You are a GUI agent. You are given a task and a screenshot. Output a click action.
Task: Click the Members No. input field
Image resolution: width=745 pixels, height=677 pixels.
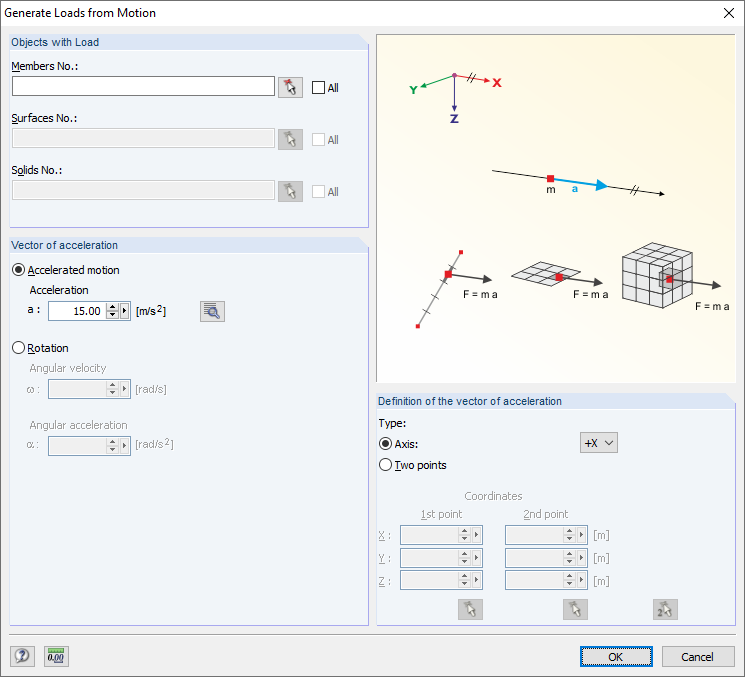[x=143, y=87]
